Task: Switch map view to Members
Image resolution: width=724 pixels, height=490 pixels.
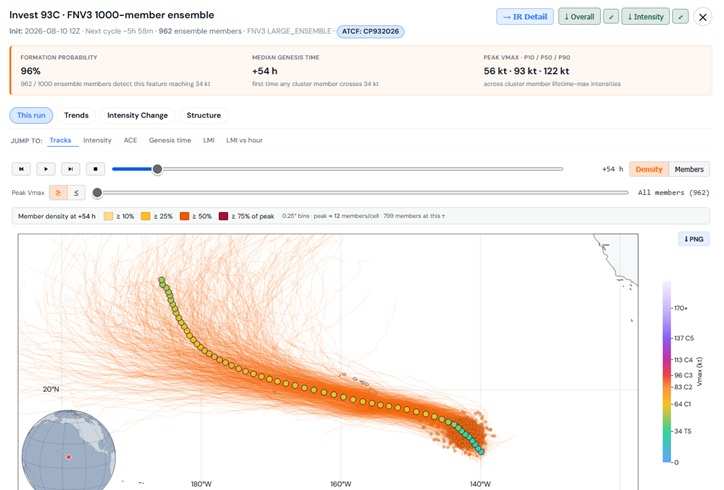Action: pyautogui.click(x=689, y=169)
